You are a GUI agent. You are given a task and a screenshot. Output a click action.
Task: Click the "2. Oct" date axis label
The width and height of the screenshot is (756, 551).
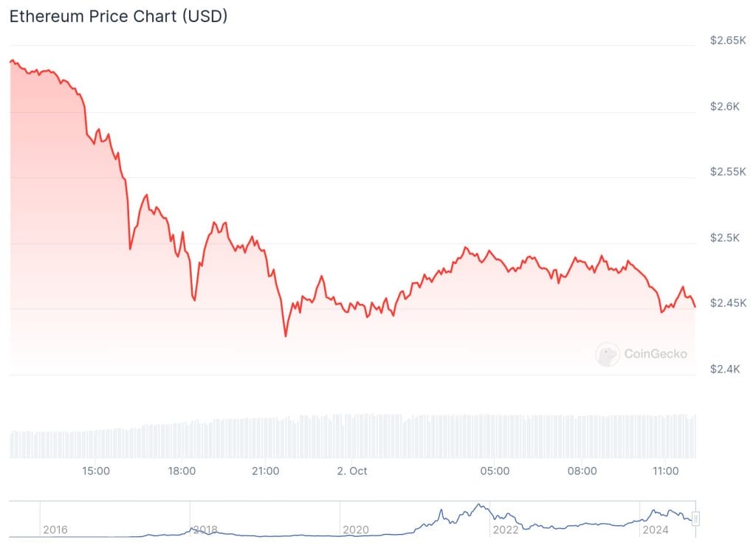352,471
